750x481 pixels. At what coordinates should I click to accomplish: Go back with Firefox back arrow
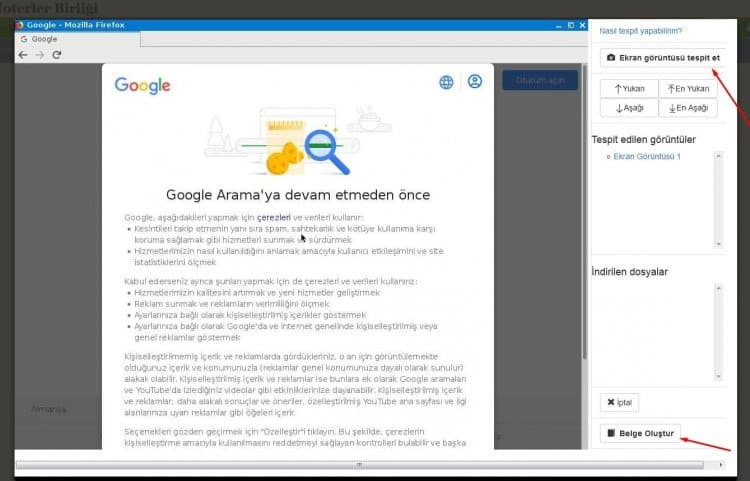point(23,55)
